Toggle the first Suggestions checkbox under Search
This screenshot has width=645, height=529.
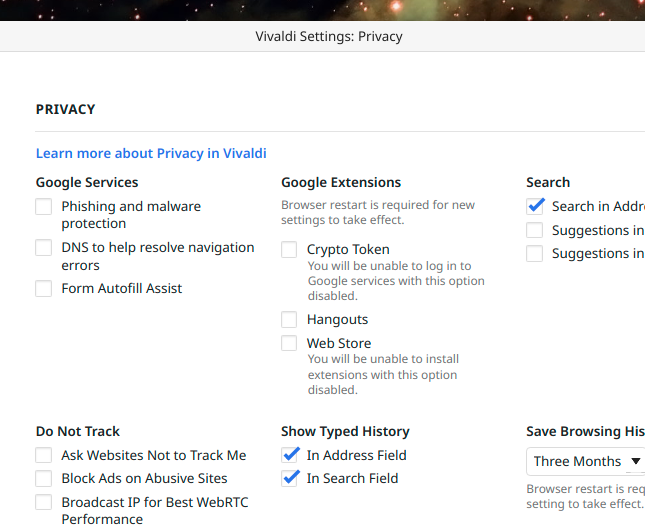pos(535,231)
